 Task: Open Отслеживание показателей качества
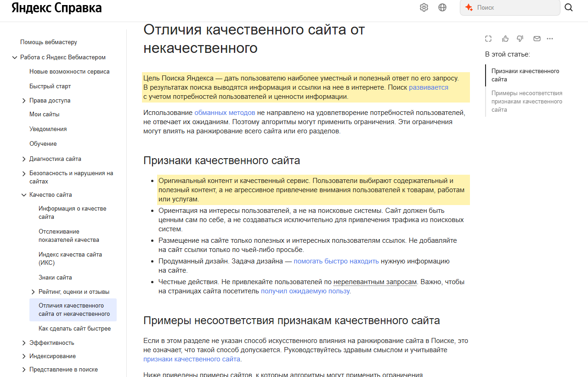[69, 236]
